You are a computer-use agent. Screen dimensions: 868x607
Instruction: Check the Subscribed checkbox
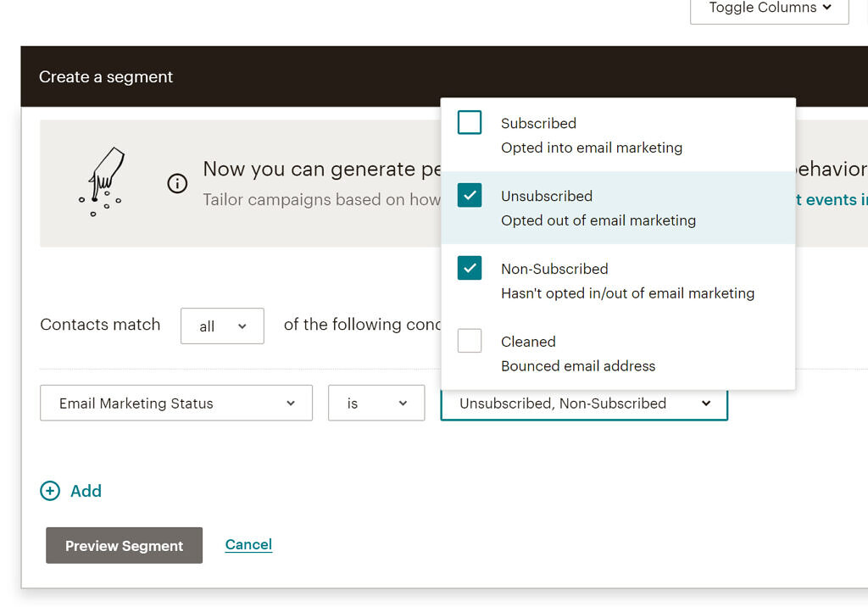tap(469, 122)
